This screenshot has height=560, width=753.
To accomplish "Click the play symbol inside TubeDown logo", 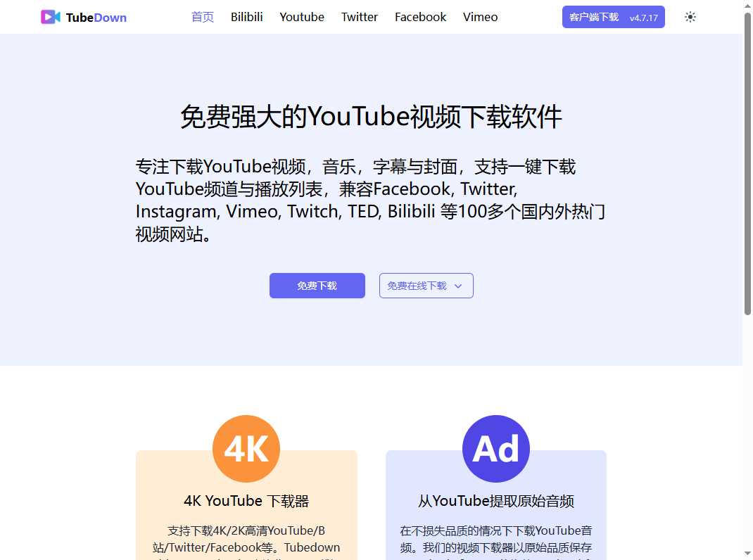I will point(49,17).
